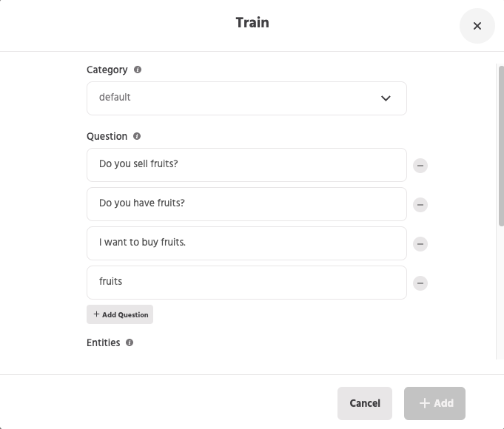
Task: Click the Question info icon
Action: (137, 136)
